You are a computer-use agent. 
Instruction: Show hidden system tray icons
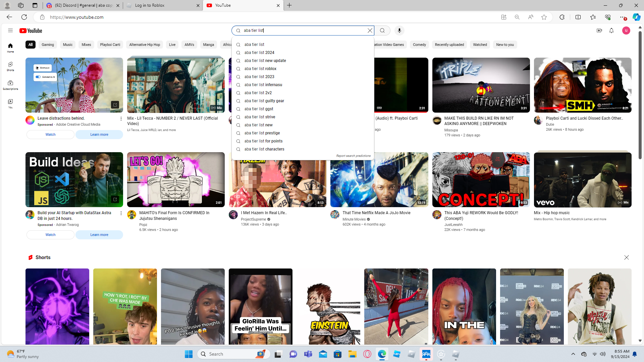pyautogui.click(x=573, y=354)
